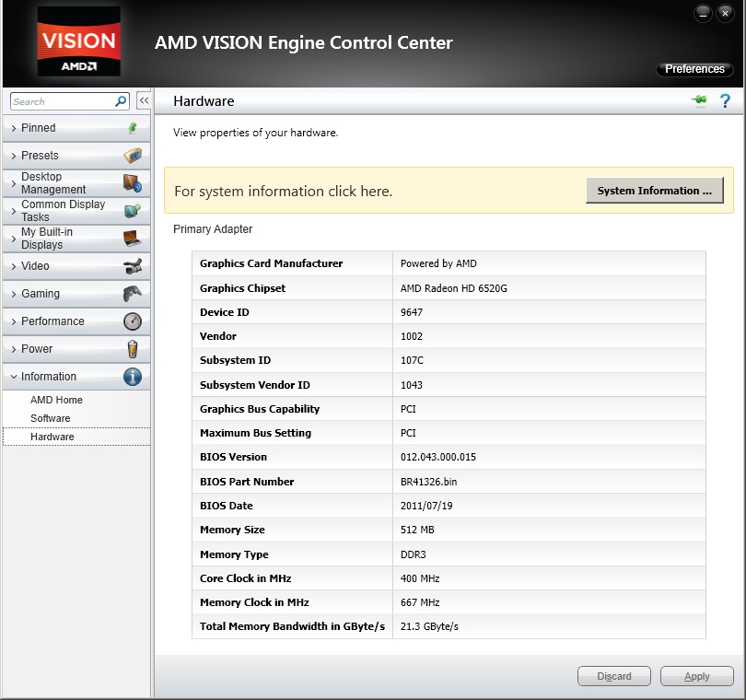Viewport: 746px width, 700px height.
Task: Click the Maximum Bus Setting label
Action: pyautogui.click(x=255, y=433)
